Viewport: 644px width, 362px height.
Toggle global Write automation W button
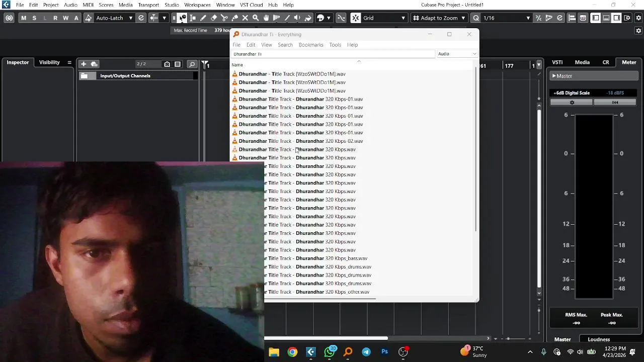66,18
